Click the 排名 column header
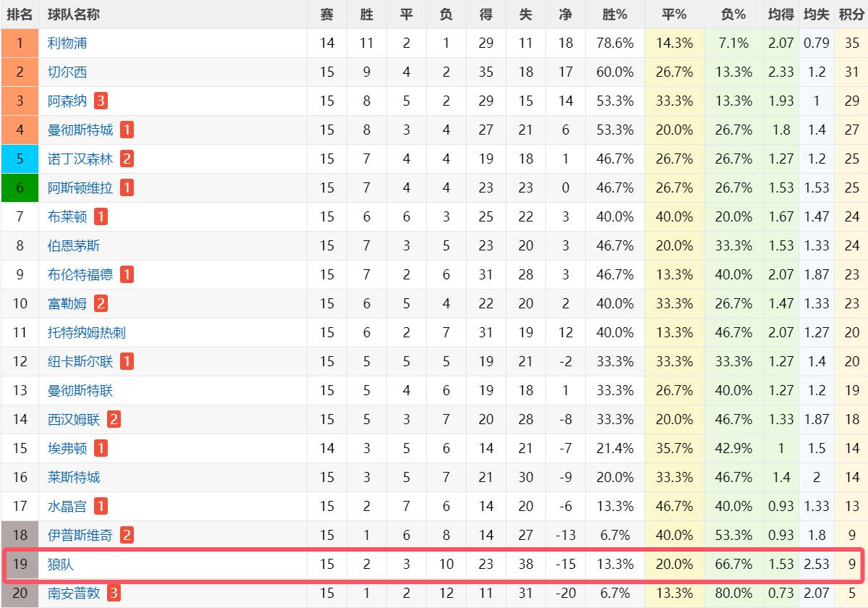This screenshot has width=868, height=608. click(x=20, y=14)
